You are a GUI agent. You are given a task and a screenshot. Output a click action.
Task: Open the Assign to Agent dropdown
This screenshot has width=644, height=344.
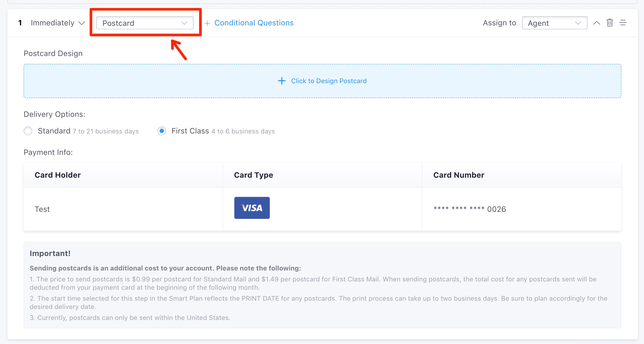[x=554, y=23]
